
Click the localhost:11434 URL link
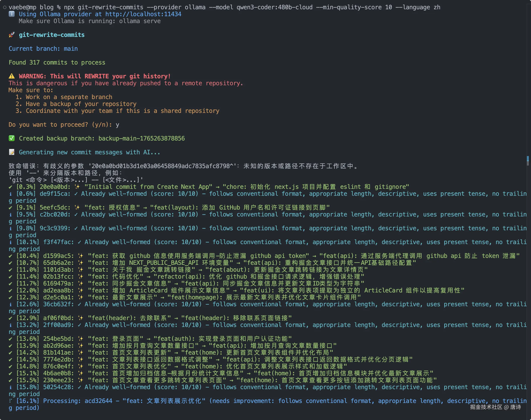click(143, 14)
